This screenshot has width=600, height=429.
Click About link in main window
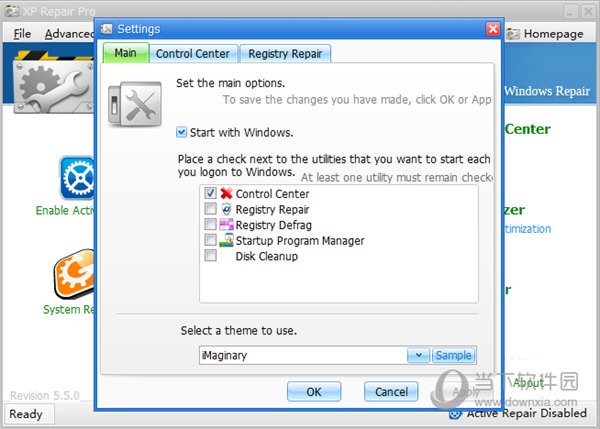(528, 382)
